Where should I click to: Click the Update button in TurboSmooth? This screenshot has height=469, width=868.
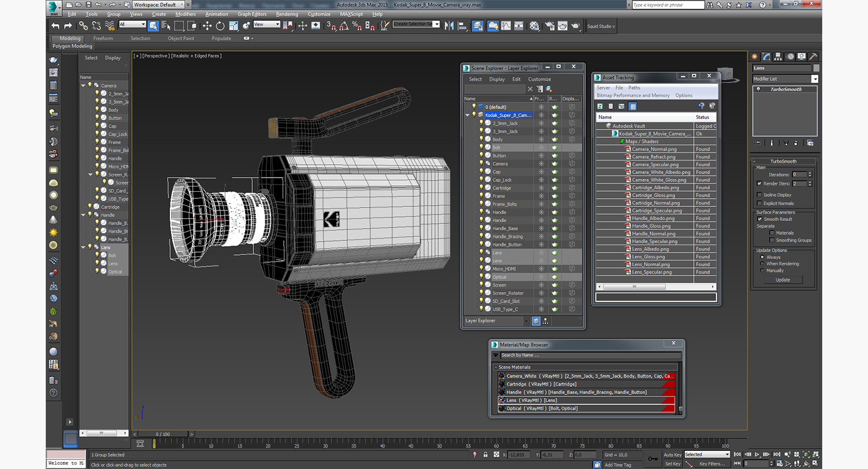click(783, 280)
